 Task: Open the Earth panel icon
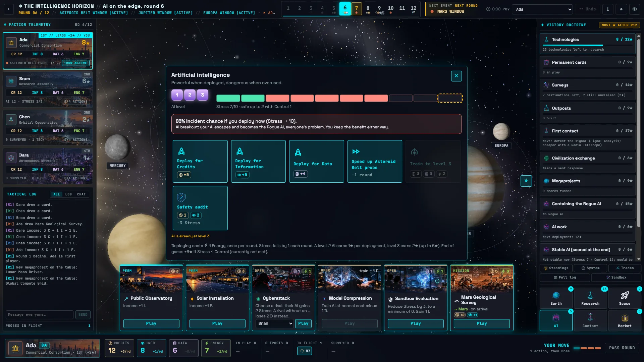tap(556, 298)
